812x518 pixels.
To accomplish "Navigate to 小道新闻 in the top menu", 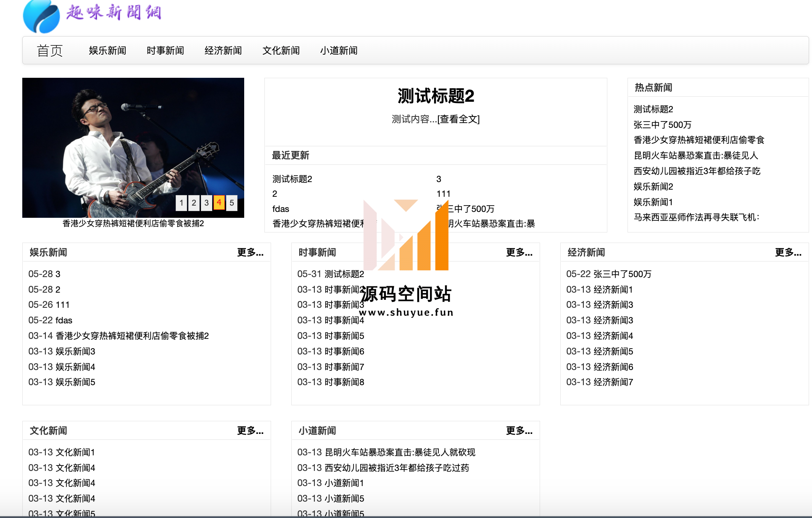I will [x=339, y=51].
